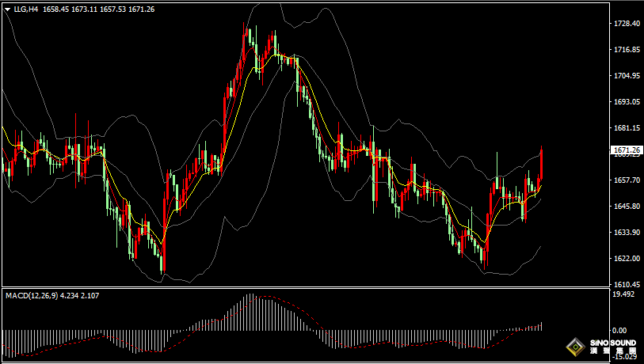Click the 1622.00 price axis label
This screenshot has height=364, width=644.
coord(627,259)
